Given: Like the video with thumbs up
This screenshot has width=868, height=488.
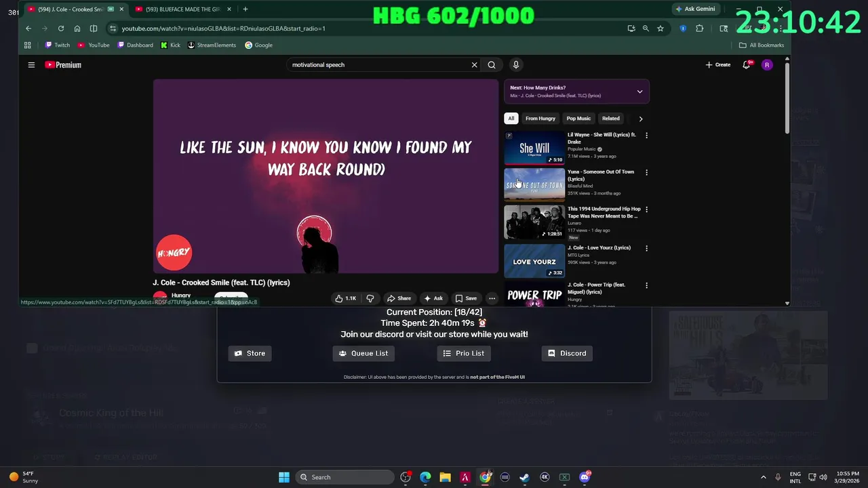Looking at the screenshot, I should click(x=346, y=298).
